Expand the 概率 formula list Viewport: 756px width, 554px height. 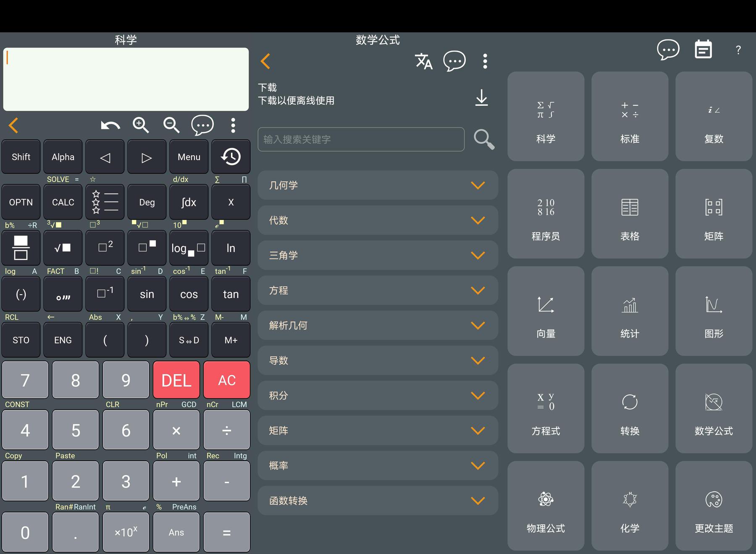[378, 465]
